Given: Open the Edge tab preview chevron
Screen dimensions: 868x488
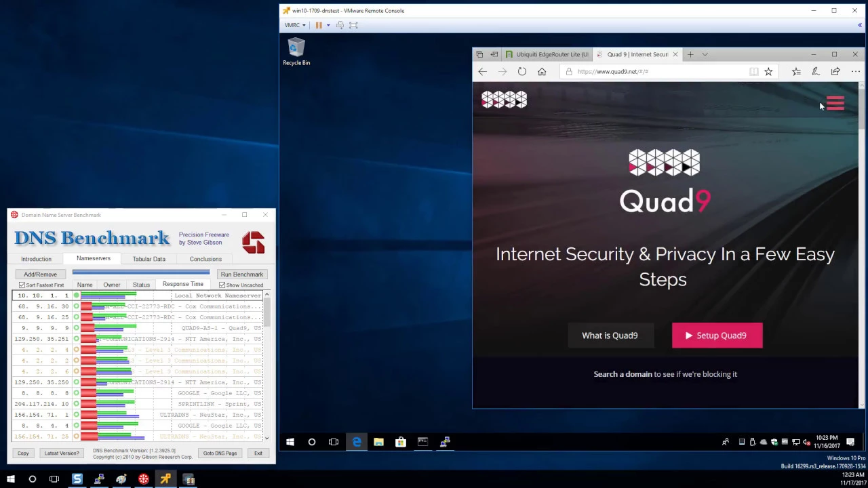Looking at the screenshot, I should pos(705,54).
